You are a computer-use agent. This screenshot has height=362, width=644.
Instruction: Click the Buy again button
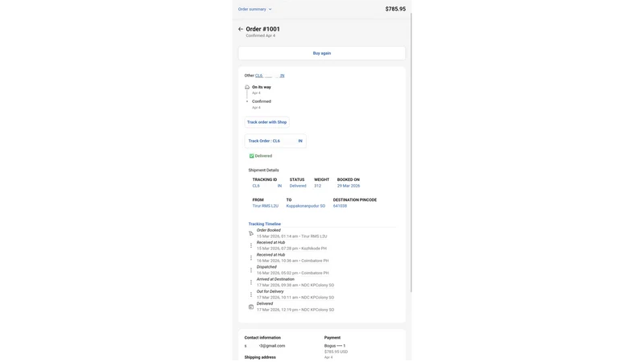pos(321,53)
